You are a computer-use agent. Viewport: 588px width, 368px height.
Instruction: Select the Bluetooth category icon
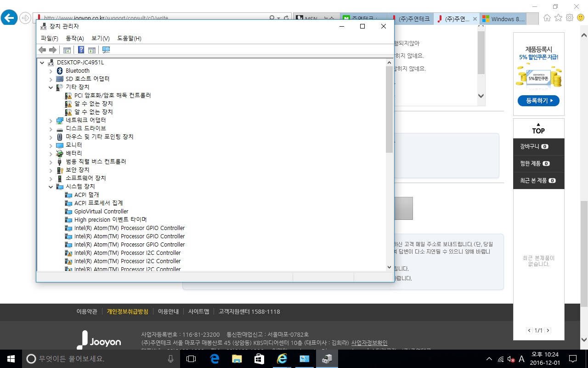click(x=60, y=70)
